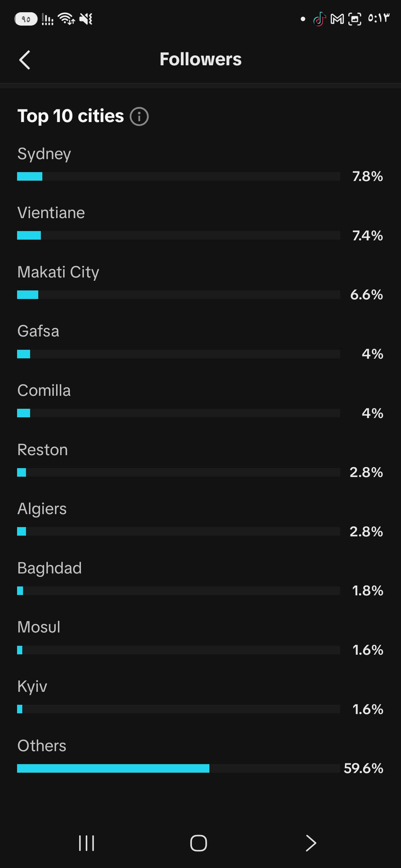This screenshot has width=401, height=868.
Task: Tap the back arrow in Followers header
Action: tap(25, 60)
